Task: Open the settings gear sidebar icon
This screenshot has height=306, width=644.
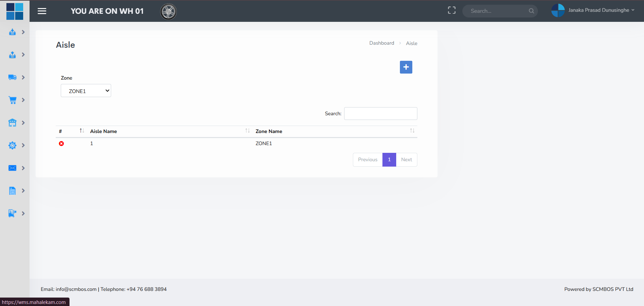Action: (x=12, y=145)
